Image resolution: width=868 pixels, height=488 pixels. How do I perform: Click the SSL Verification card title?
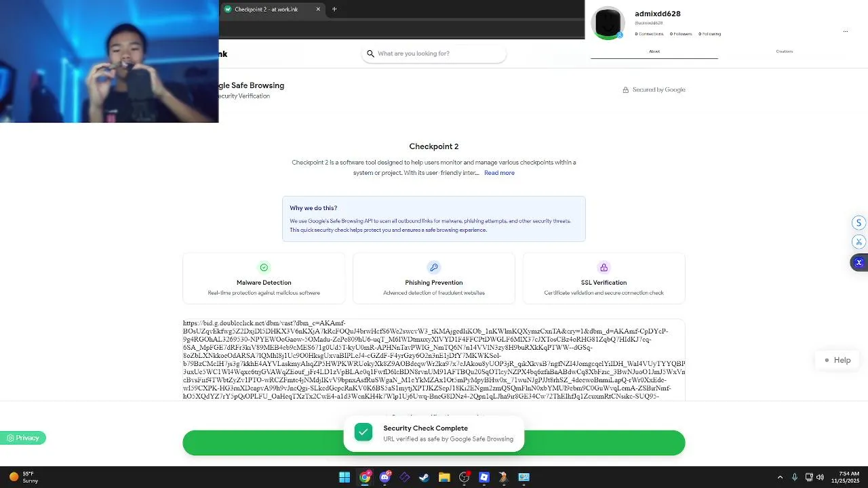click(604, 283)
